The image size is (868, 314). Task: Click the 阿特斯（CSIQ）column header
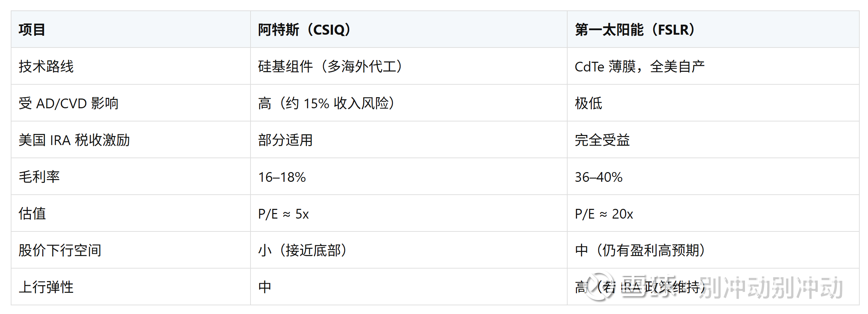point(305,30)
